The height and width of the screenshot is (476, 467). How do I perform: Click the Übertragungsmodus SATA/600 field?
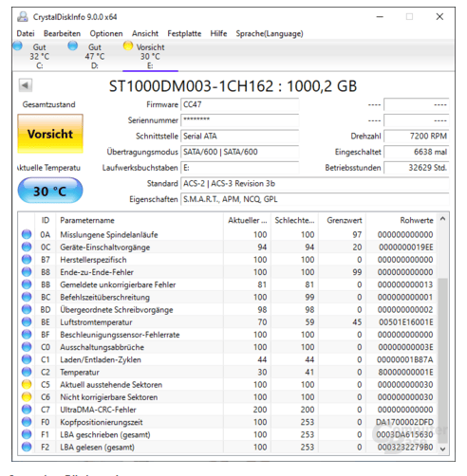[239, 152]
